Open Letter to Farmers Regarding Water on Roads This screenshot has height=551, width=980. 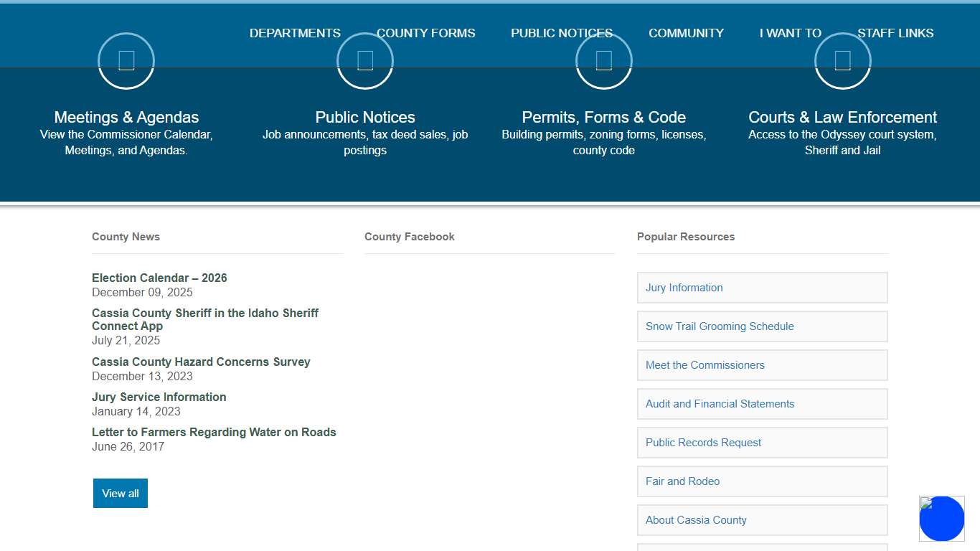214,432
